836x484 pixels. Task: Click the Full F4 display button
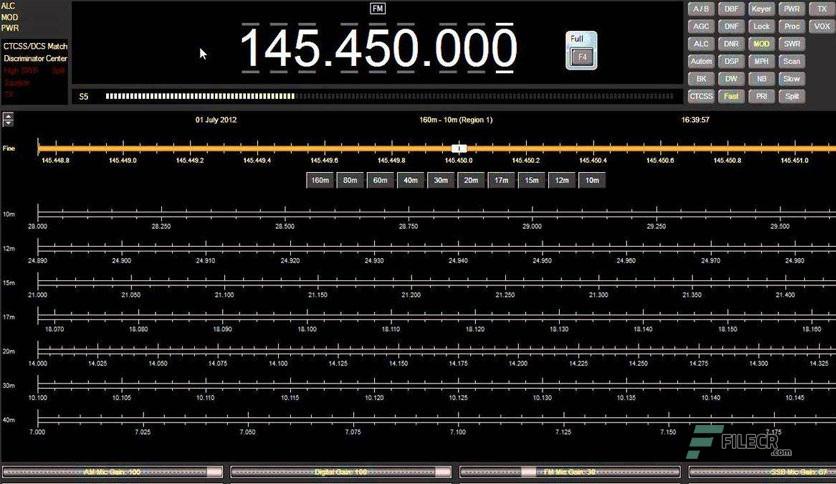(x=581, y=51)
